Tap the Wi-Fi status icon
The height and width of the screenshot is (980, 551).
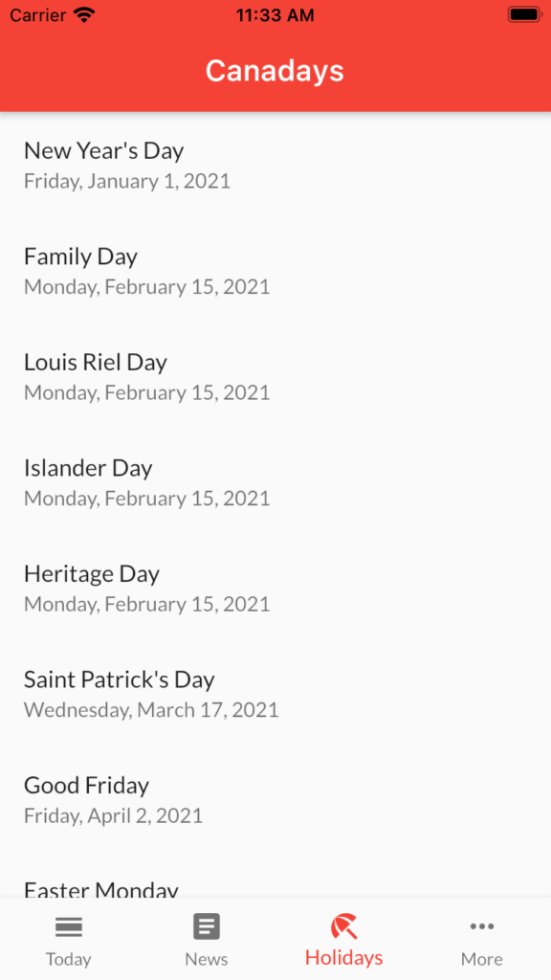click(x=84, y=15)
